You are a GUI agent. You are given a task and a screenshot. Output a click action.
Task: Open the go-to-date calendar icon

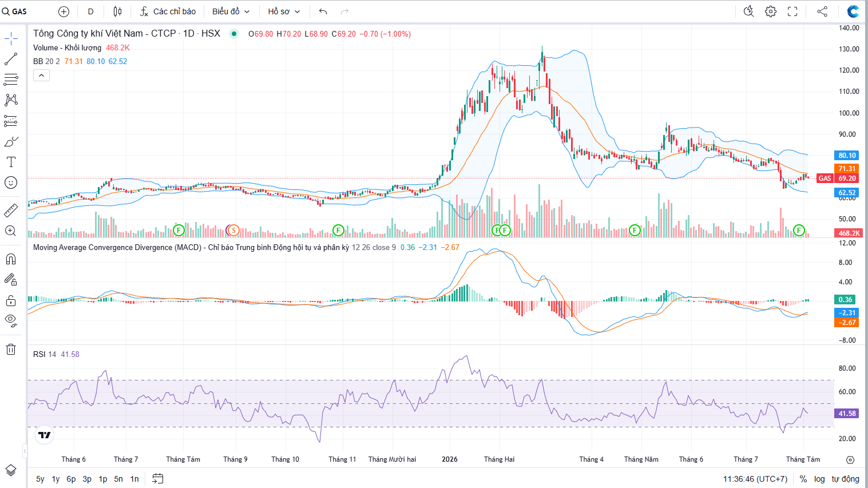pyautogui.click(x=158, y=479)
